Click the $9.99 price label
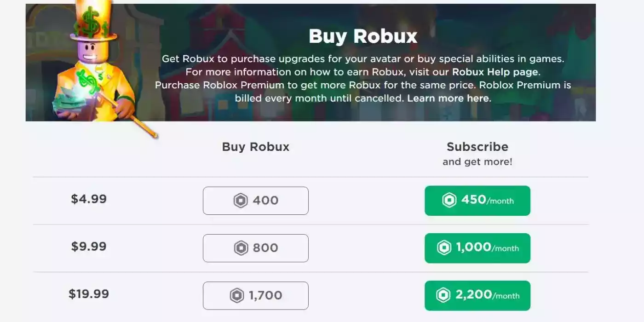This screenshot has width=644, height=322. (x=87, y=247)
